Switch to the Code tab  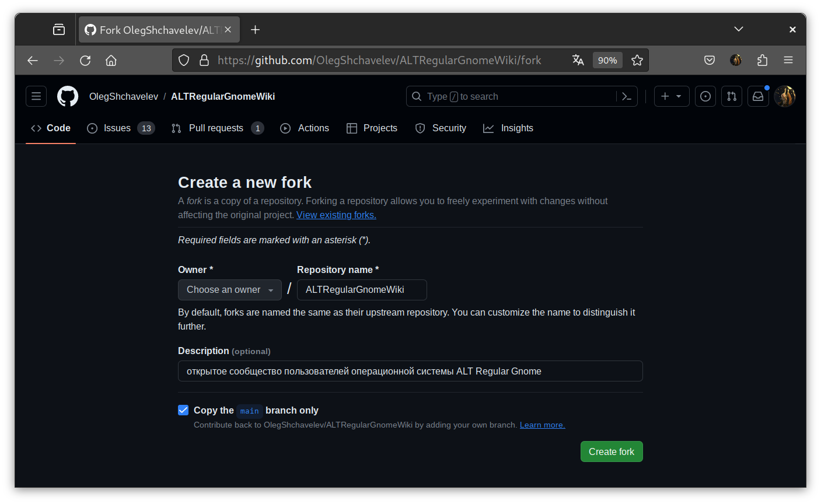(51, 128)
